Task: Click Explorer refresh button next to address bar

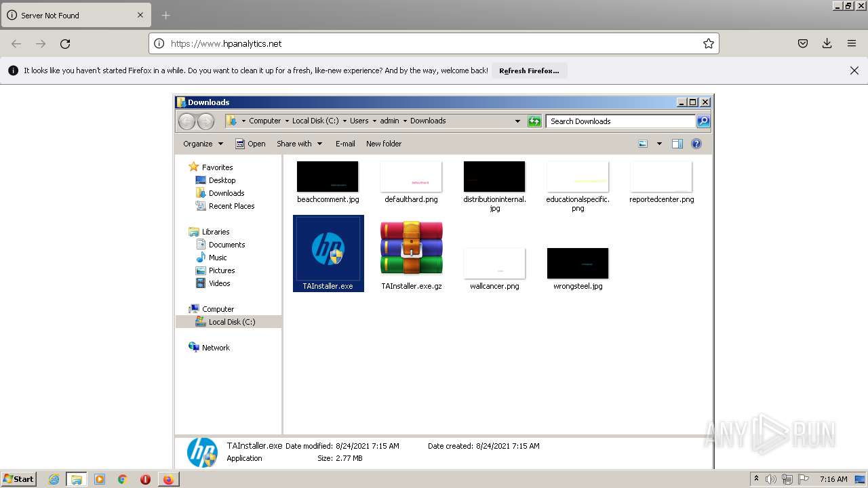Action: point(534,121)
